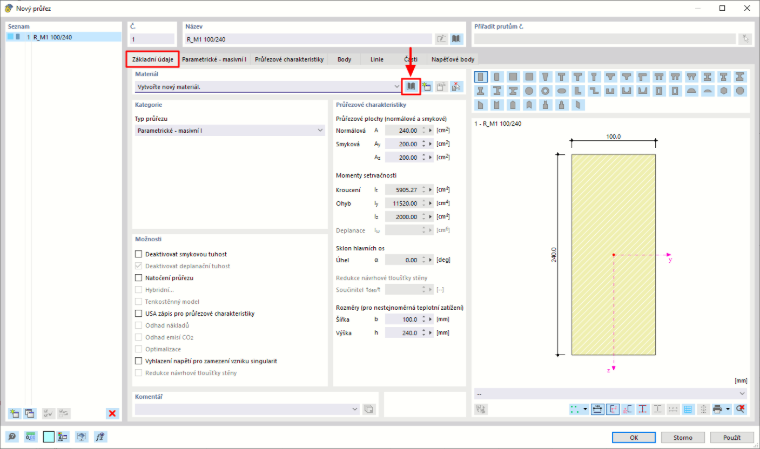Viewport: 760px width, 449px height.
Task: Open the Typ průřezu dropdown
Action: coord(320,130)
